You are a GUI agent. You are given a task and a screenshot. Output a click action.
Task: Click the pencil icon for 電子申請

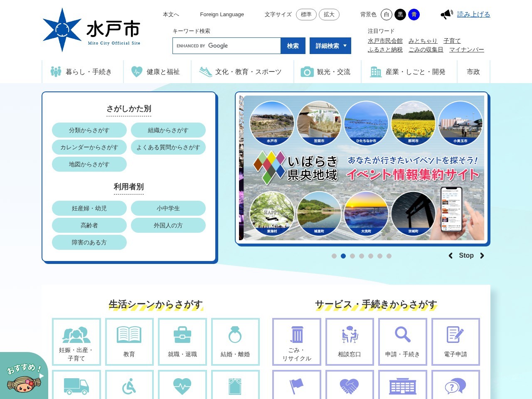(456, 334)
